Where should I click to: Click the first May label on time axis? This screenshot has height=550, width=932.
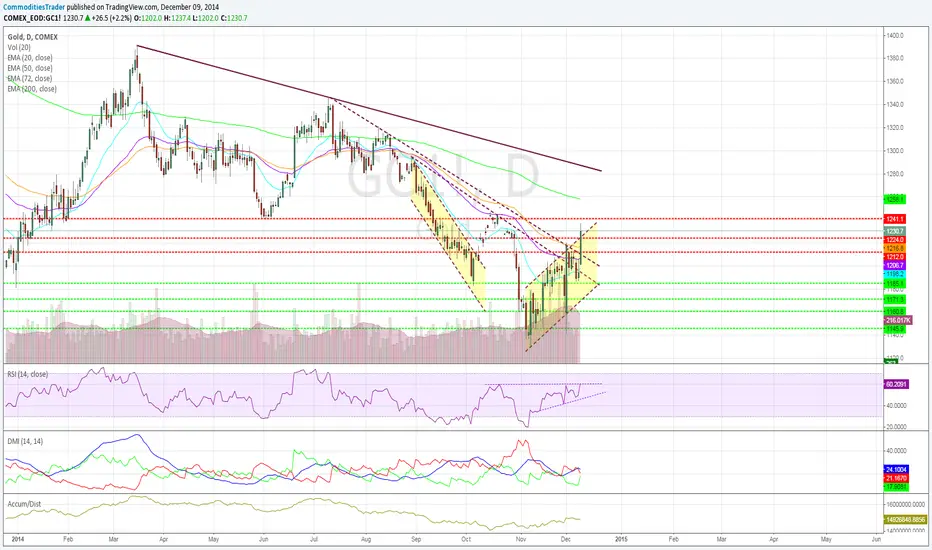(213, 539)
